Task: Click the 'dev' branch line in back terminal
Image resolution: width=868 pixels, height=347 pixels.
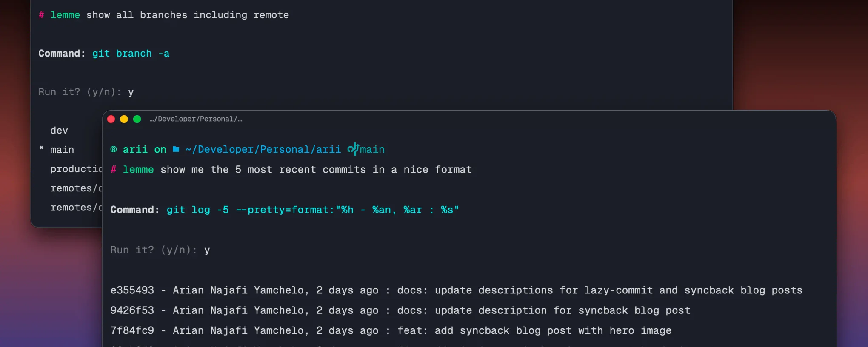Action: (x=59, y=131)
